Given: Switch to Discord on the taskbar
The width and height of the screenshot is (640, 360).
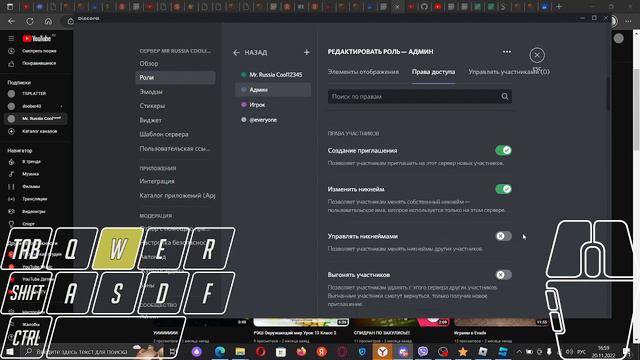Looking at the screenshot, I should click(x=403, y=351).
